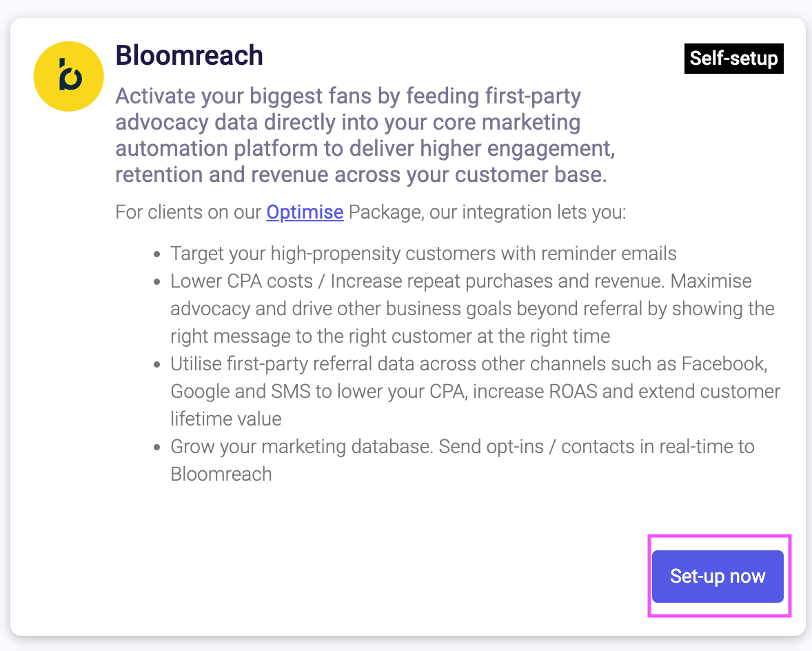
Task: Select the Bloomreach card title heading
Action: pyautogui.click(x=189, y=56)
